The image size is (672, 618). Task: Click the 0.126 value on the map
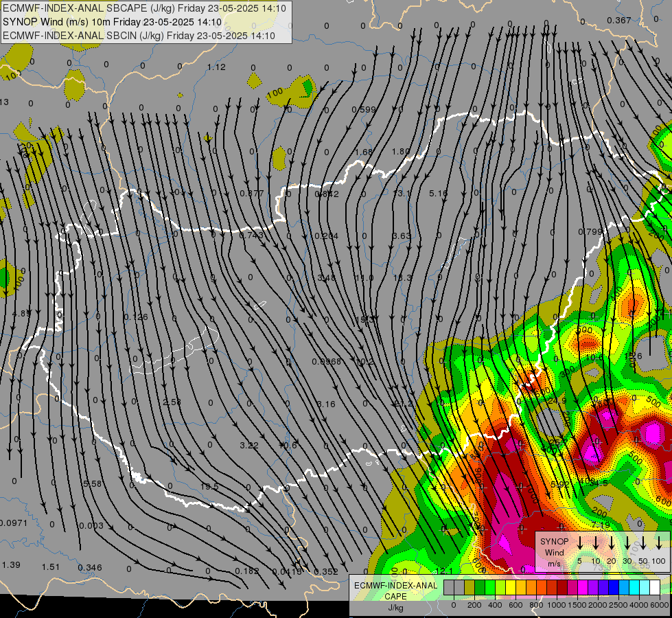click(x=136, y=317)
